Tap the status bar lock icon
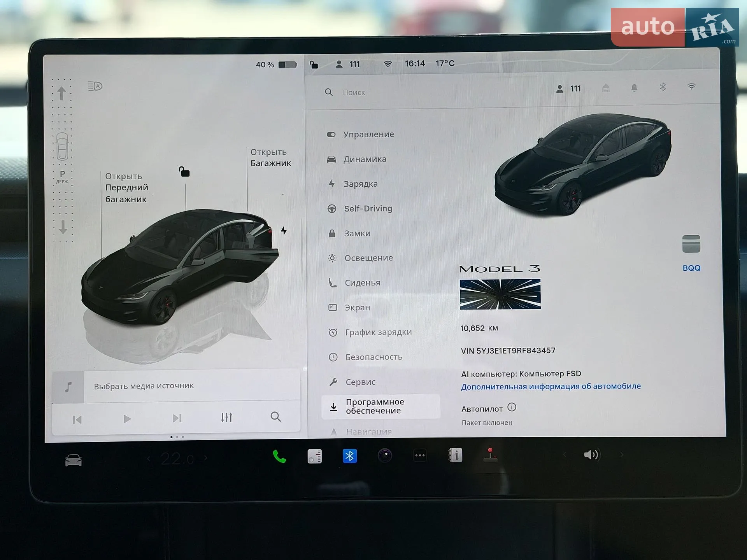 pos(314,65)
